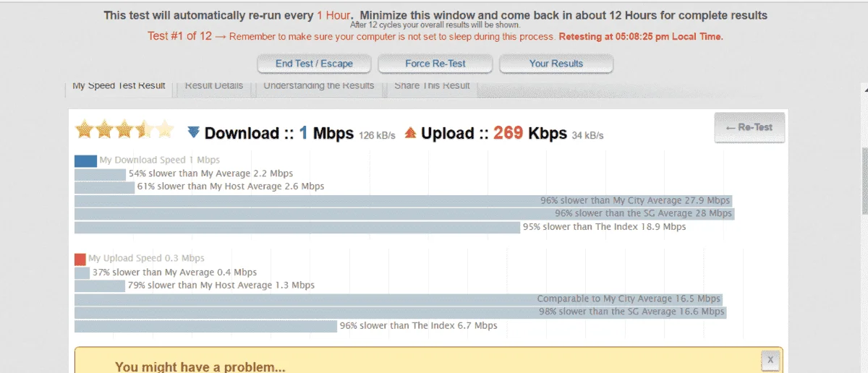Image resolution: width=868 pixels, height=373 pixels.
Task: Click the End Test / Escape button
Action: [314, 64]
